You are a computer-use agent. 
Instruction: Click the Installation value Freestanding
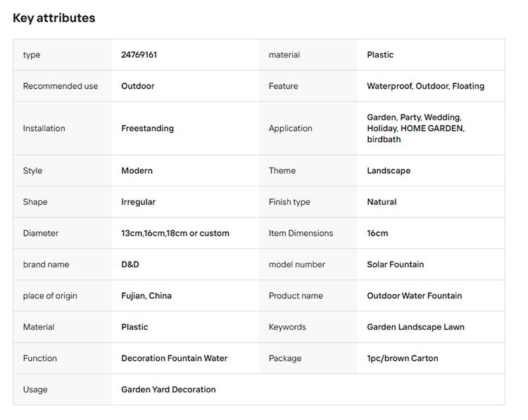[147, 128]
